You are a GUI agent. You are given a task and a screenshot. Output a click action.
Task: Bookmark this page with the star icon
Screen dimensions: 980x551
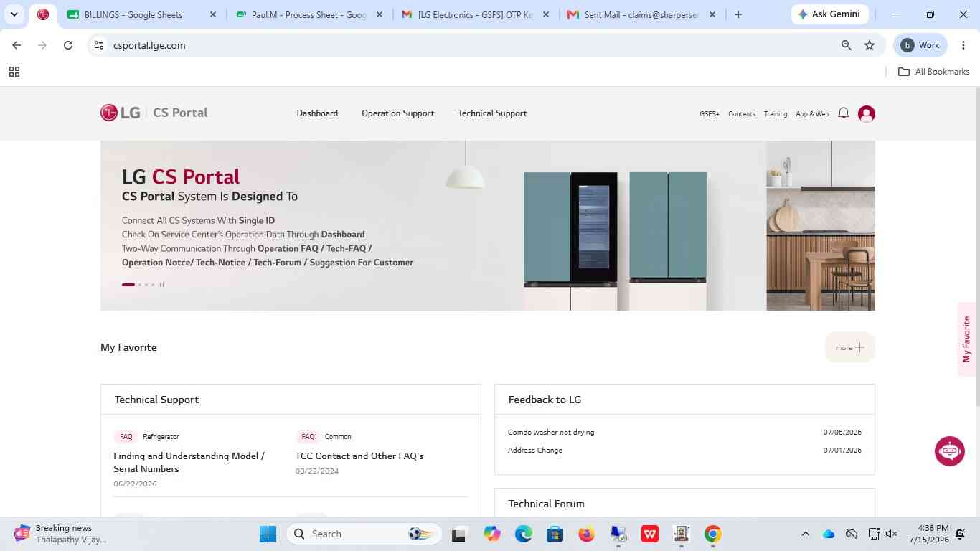[x=870, y=45]
